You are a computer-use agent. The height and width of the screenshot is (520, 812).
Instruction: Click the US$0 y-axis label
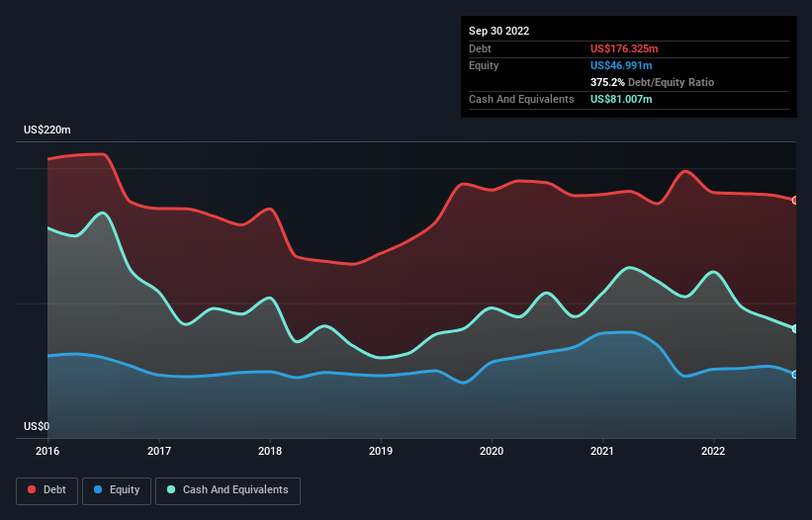37,426
